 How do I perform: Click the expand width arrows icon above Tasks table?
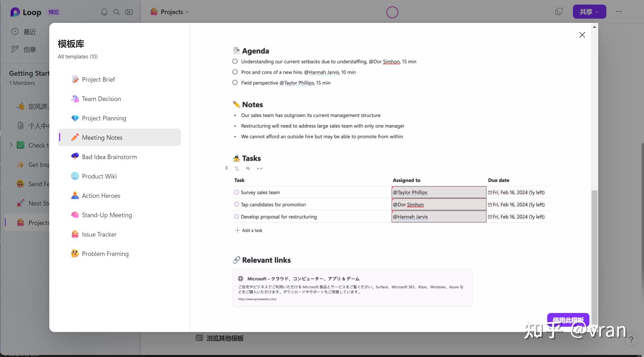pos(260,169)
